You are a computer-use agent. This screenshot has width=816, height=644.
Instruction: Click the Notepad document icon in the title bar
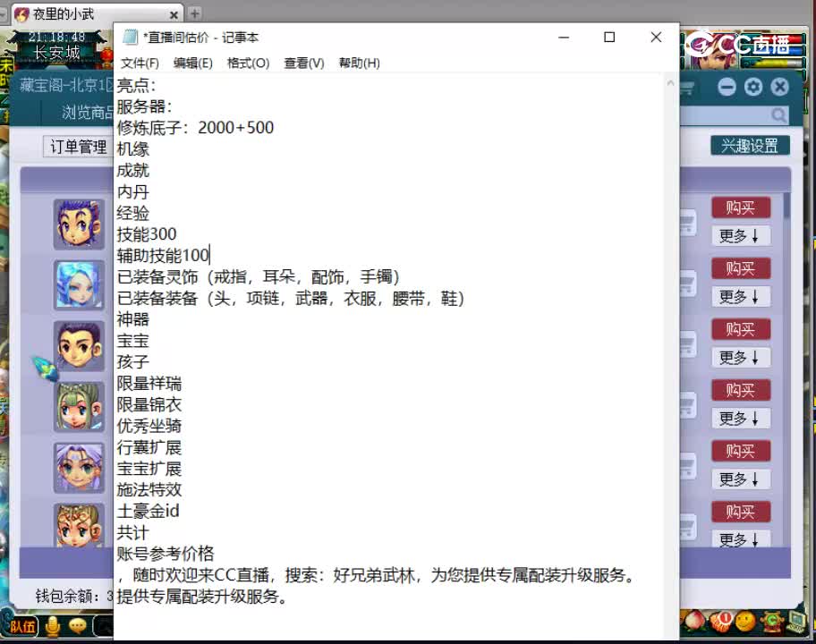[x=130, y=38]
